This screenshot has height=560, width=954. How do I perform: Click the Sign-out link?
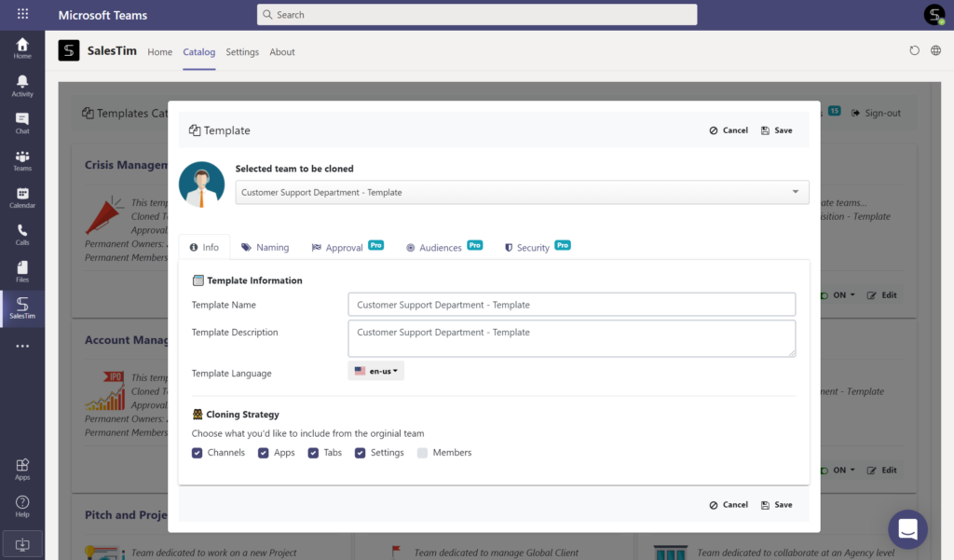point(876,113)
